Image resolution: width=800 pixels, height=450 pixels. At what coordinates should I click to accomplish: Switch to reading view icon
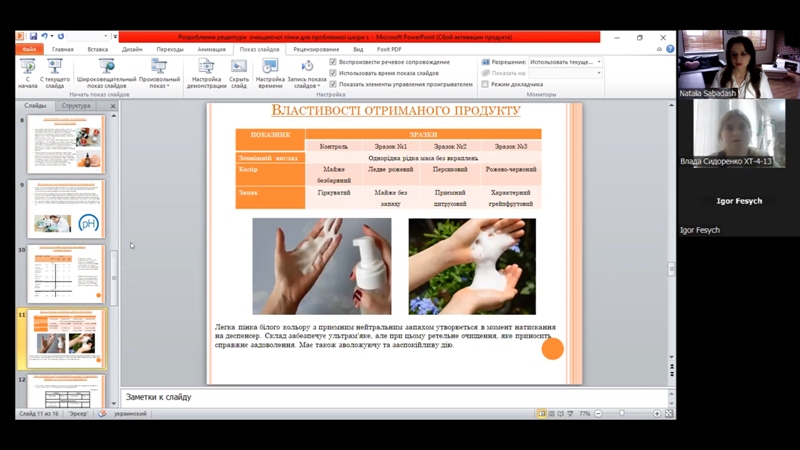[x=561, y=414]
